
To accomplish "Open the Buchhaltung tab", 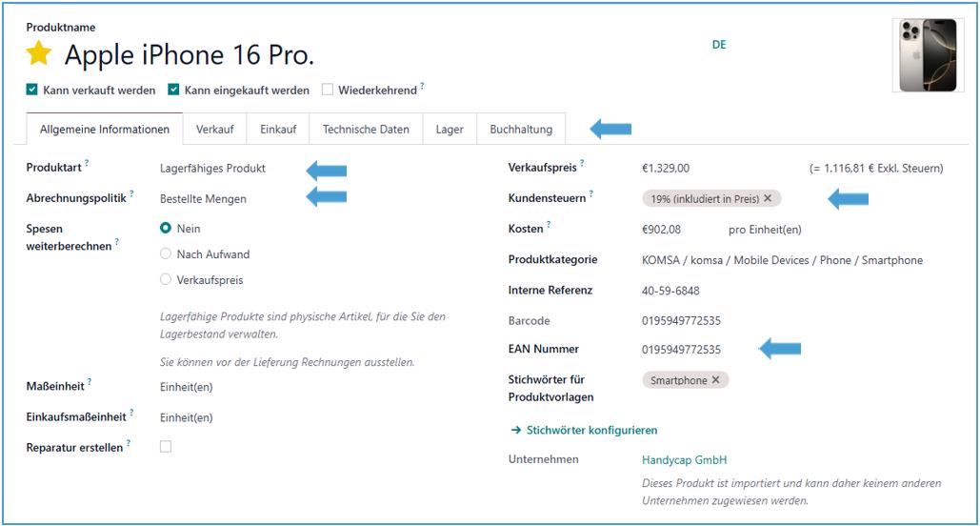I will (x=521, y=130).
